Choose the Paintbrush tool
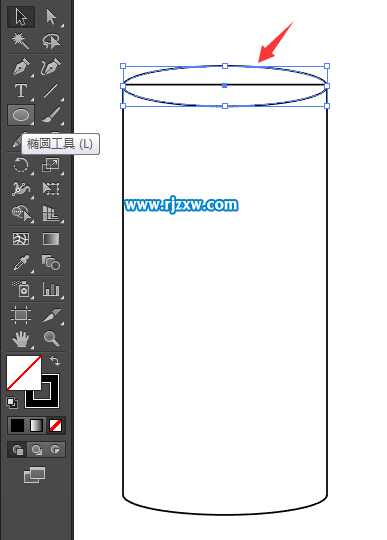This screenshot has height=540, width=387. coord(51,115)
